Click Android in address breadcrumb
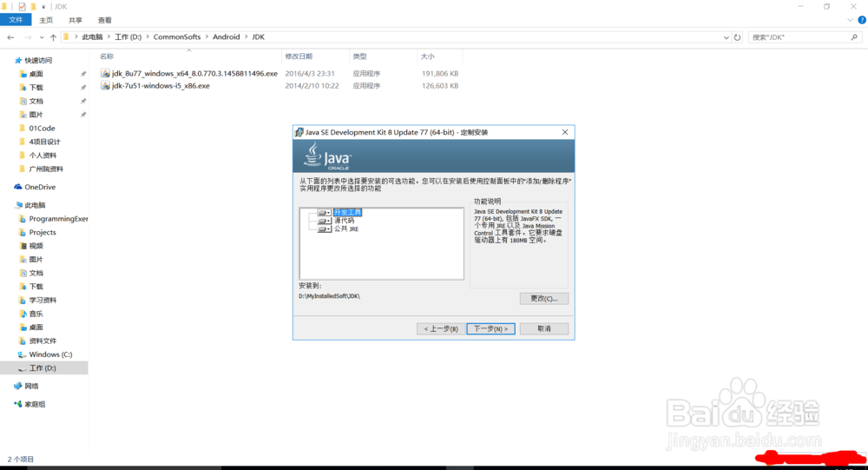 tap(227, 37)
